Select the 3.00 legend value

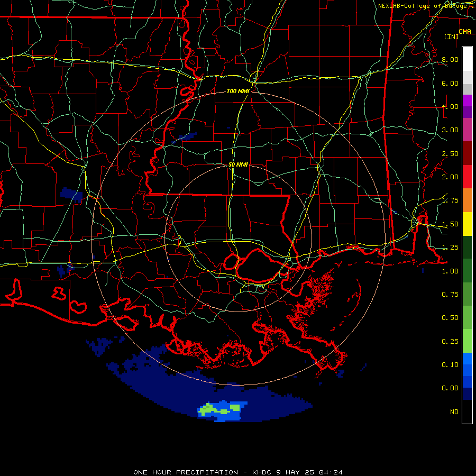pos(450,130)
